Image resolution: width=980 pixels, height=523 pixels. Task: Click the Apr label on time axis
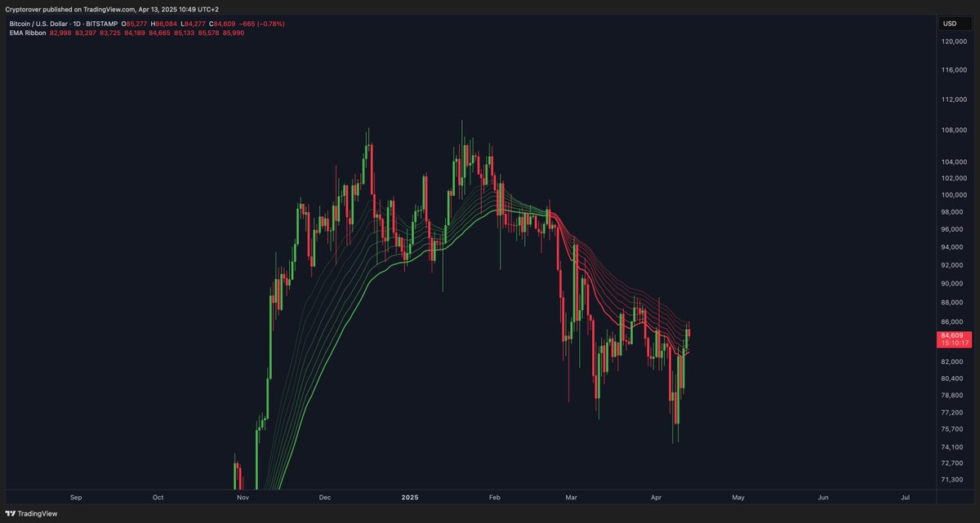click(x=656, y=497)
